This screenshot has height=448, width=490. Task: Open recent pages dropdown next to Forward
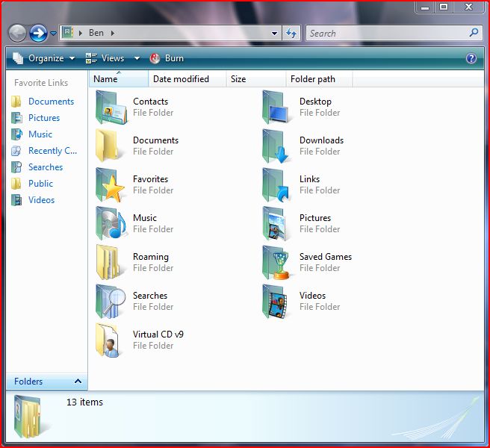[53, 34]
